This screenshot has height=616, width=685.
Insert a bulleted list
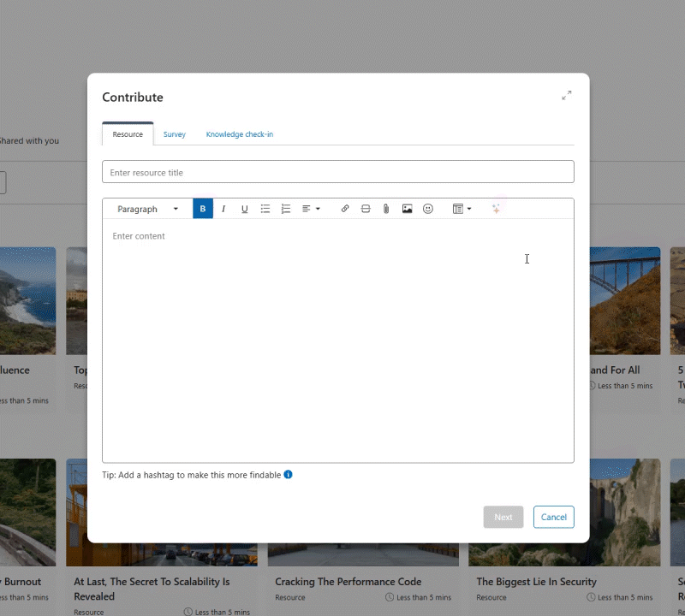(x=265, y=208)
